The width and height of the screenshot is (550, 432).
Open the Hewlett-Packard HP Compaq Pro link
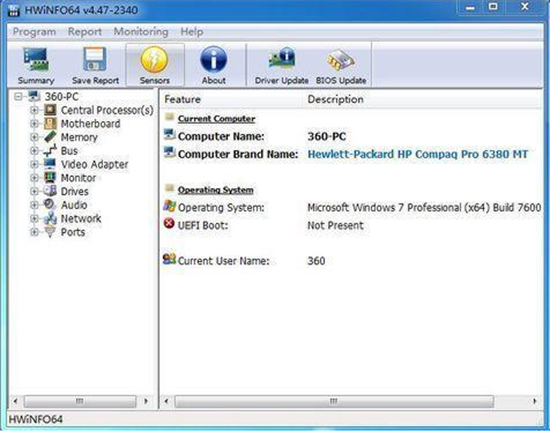coord(418,154)
